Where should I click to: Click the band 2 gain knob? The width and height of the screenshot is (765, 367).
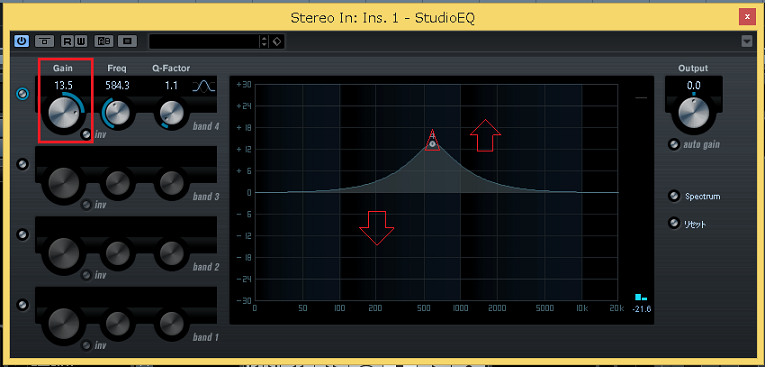tap(63, 252)
